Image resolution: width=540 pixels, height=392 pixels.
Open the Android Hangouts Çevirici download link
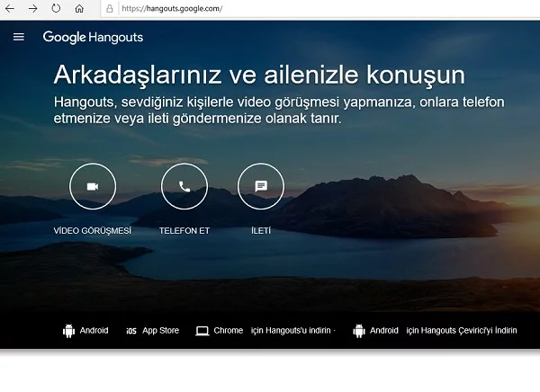pos(384,330)
